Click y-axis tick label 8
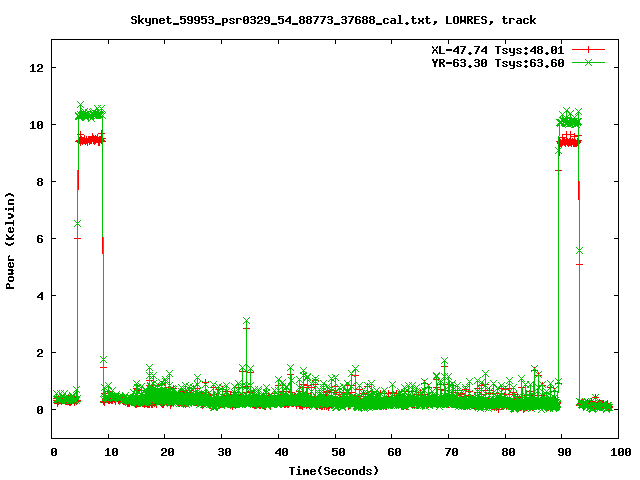This screenshot has width=640, height=480. (x=40, y=182)
